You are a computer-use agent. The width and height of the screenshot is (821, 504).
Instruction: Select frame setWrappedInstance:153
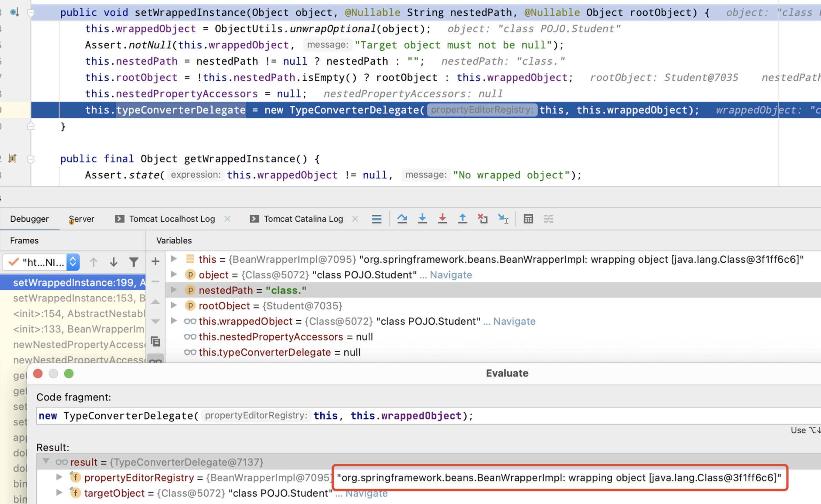click(73, 298)
